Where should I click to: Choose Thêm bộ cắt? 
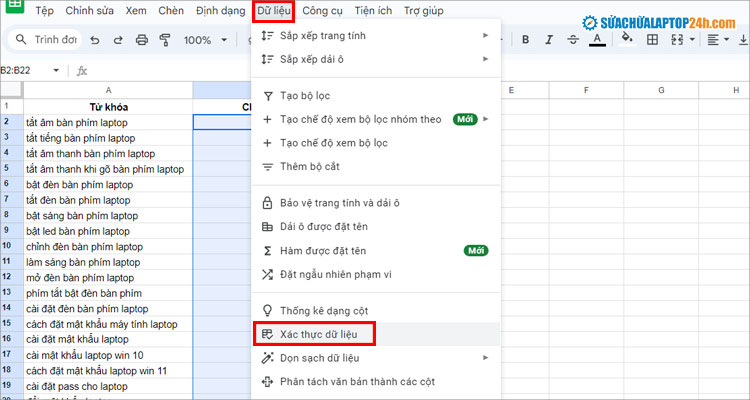376,167
